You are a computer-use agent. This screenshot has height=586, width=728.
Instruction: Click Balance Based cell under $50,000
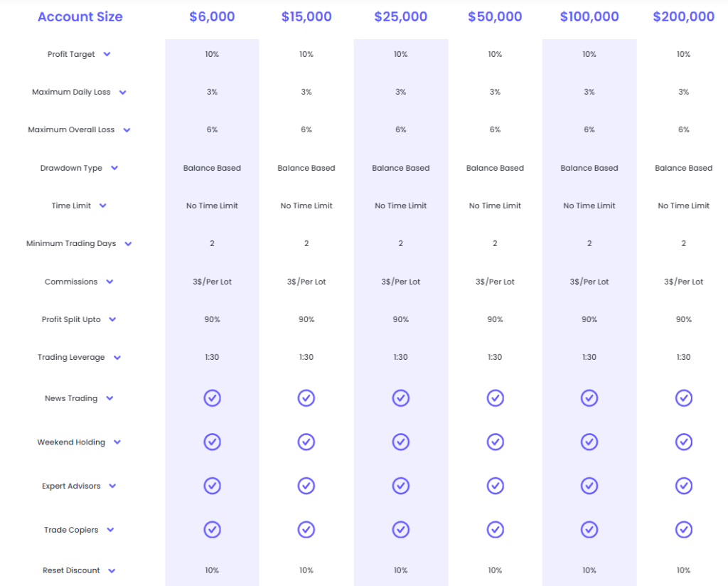coord(495,168)
